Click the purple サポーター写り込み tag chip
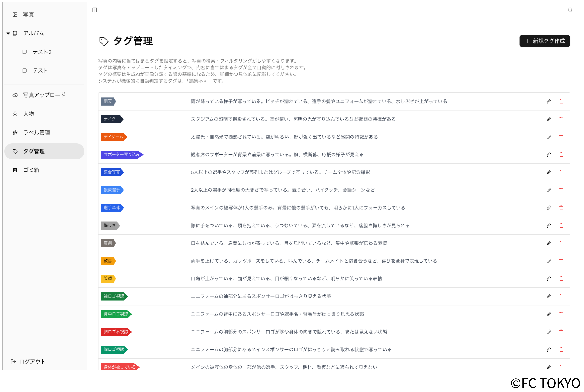This screenshot has width=584, height=392. click(x=122, y=155)
